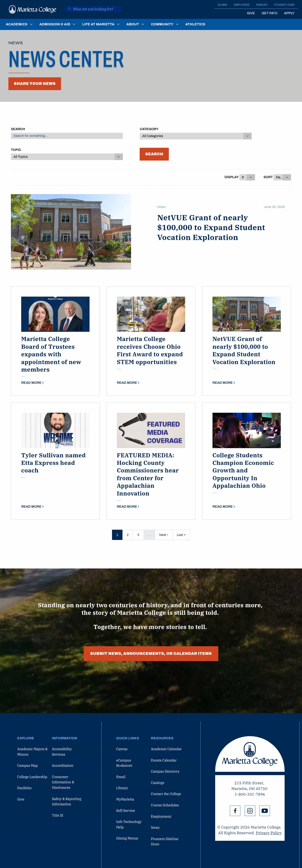Expand the Community menu
The image size is (302, 868).
click(165, 24)
